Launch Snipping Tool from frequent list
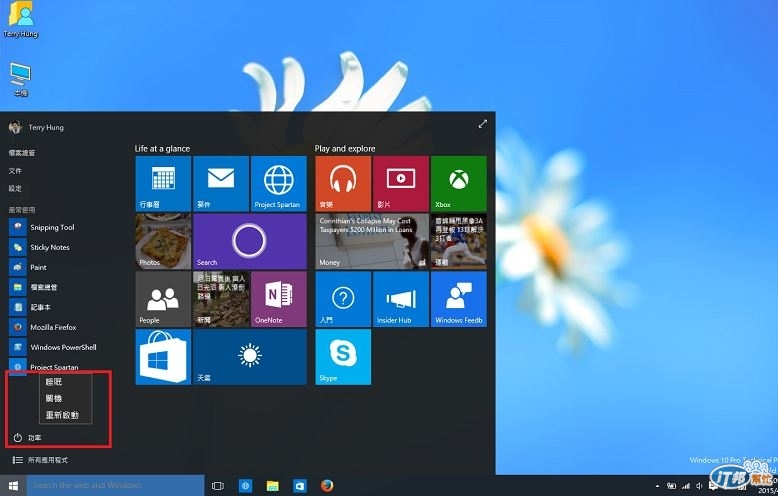This screenshot has width=778, height=496. click(42, 227)
